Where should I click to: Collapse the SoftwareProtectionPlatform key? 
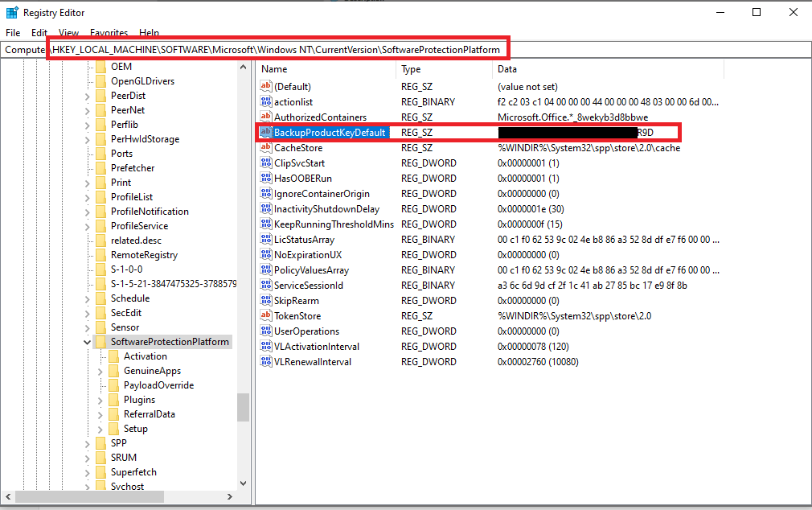(x=87, y=342)
